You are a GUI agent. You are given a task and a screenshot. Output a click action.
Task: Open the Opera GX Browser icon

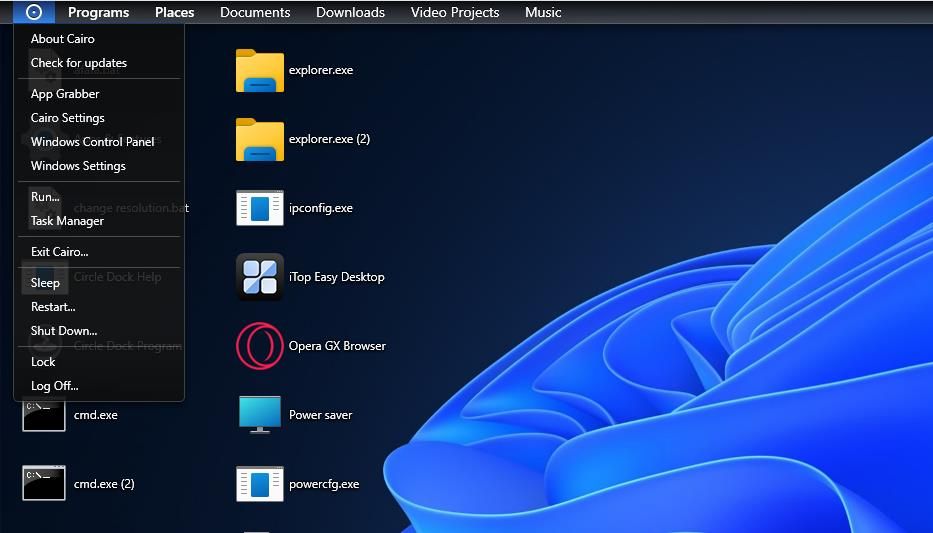(x=259, y=346)
